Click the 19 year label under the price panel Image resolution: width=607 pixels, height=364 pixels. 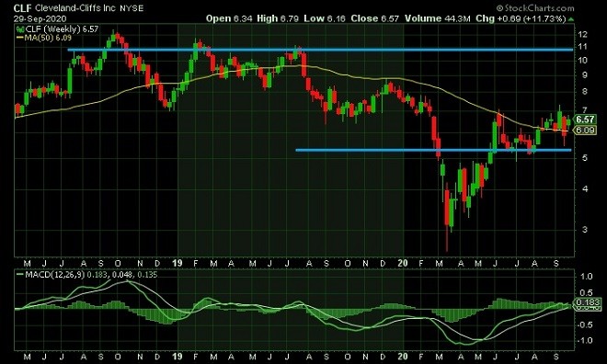click(x=177, y=264)
